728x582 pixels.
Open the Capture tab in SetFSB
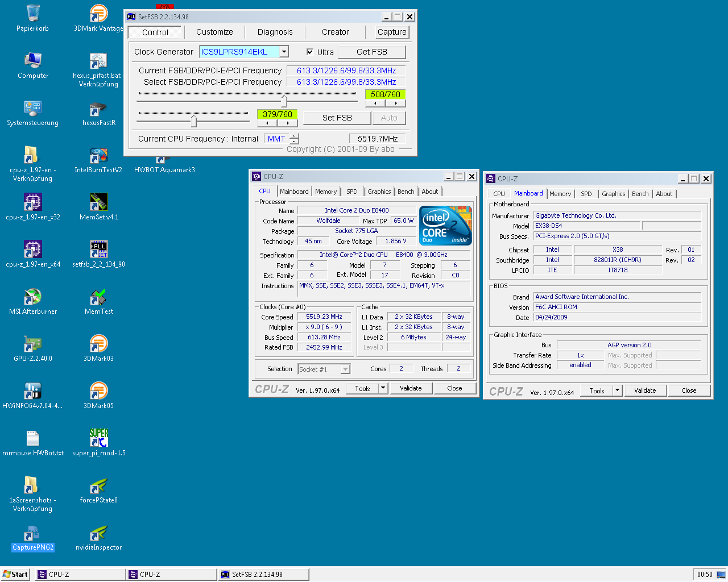pos(392,32)
